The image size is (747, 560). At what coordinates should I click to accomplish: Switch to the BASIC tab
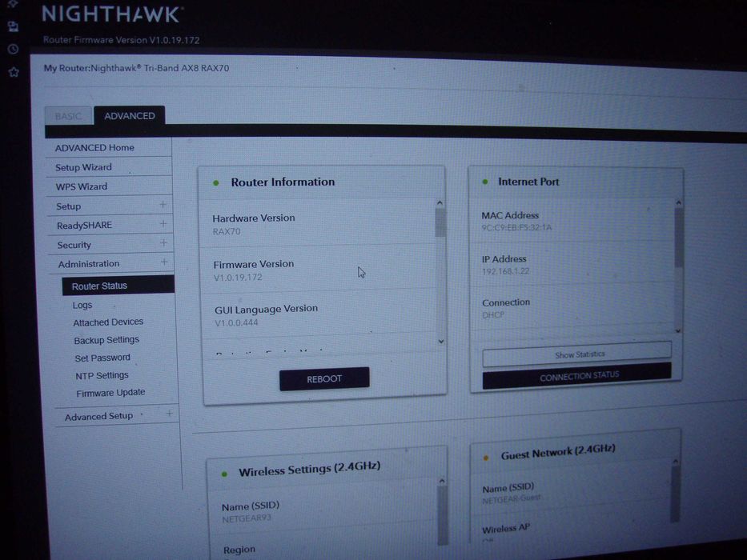68,116
